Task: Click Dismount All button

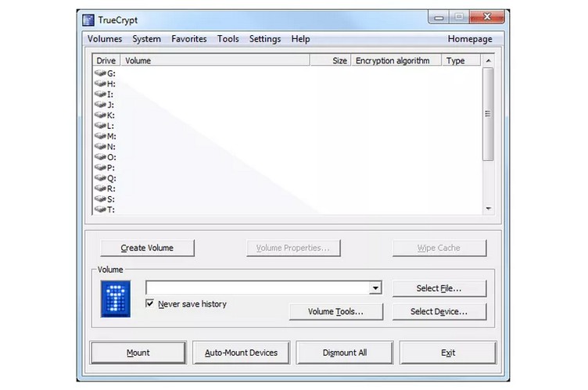Action: coord(345,352)
